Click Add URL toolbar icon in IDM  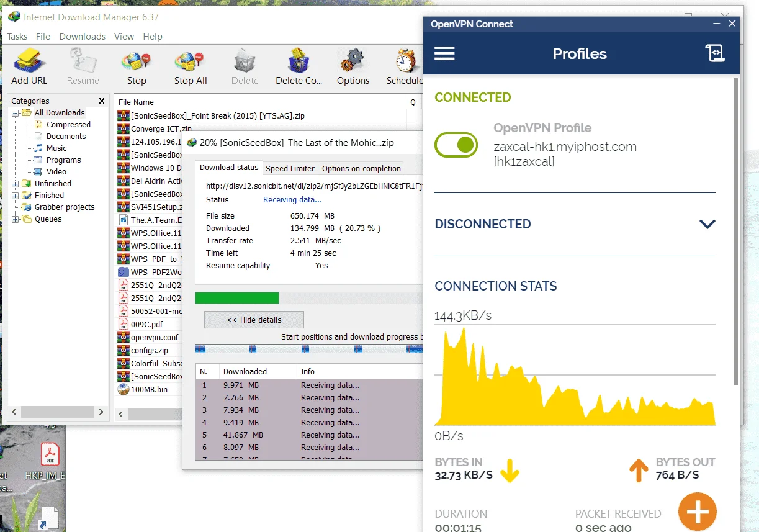coord(29,67)
